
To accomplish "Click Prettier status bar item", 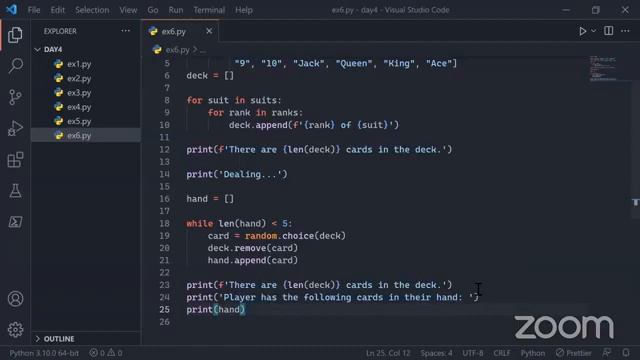I will [573, 353].
